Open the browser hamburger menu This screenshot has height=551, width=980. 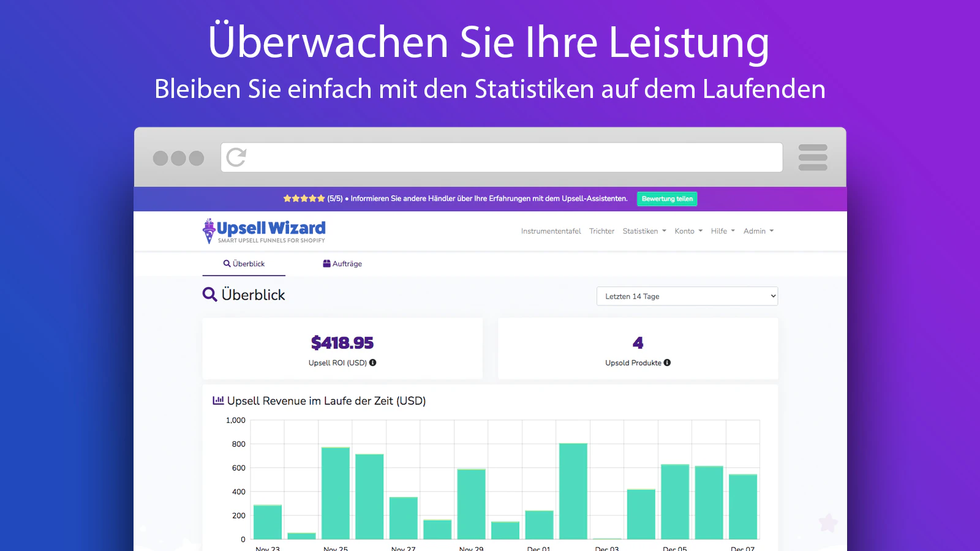[x=813, y=157]
